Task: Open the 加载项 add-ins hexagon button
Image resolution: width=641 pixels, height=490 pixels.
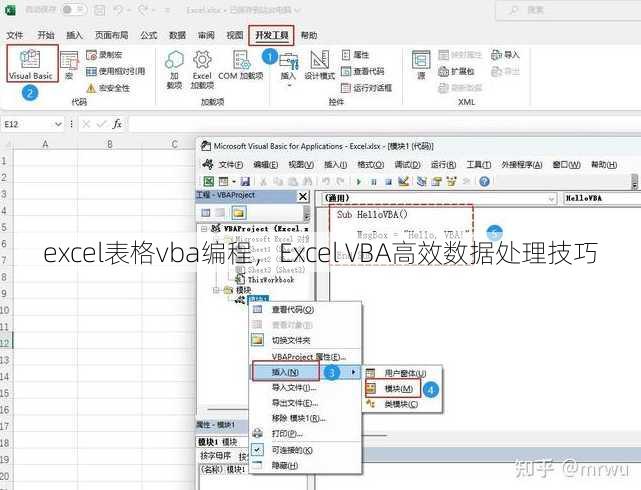Action: coord(174,69)
